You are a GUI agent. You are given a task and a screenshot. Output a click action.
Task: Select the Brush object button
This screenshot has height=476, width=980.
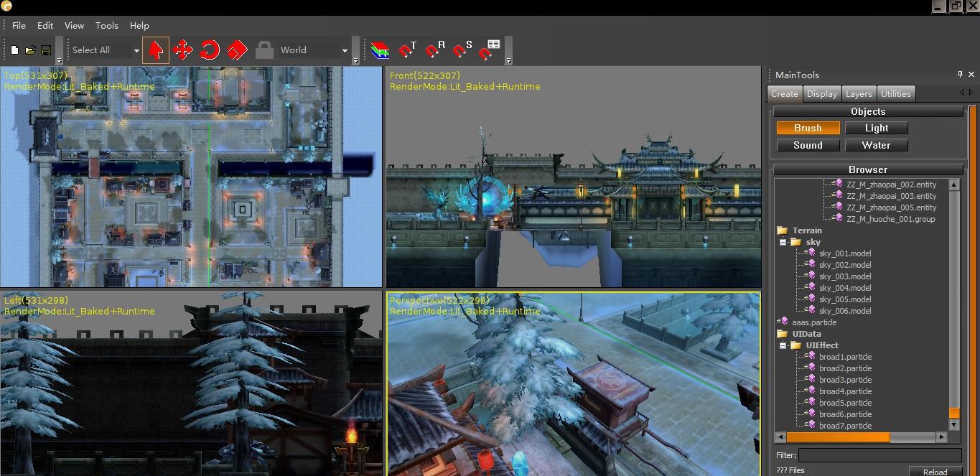pyautogui.click(x=808, y=128)
